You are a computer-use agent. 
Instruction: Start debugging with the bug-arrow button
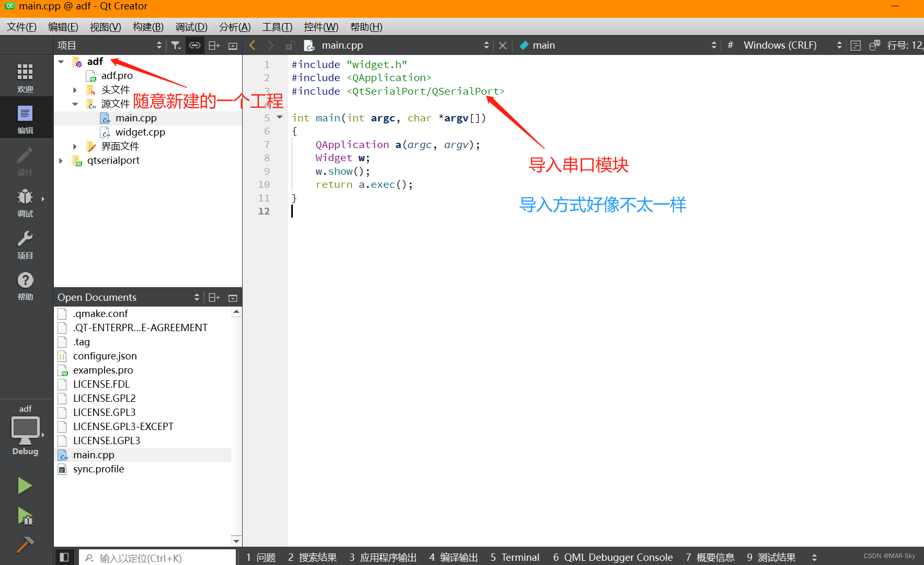coord(25,516)
